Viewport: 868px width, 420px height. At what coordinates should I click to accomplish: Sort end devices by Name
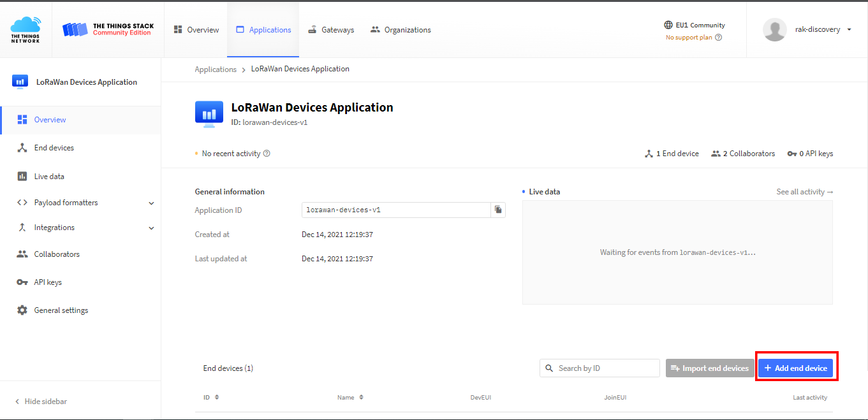tap(350, 396)
